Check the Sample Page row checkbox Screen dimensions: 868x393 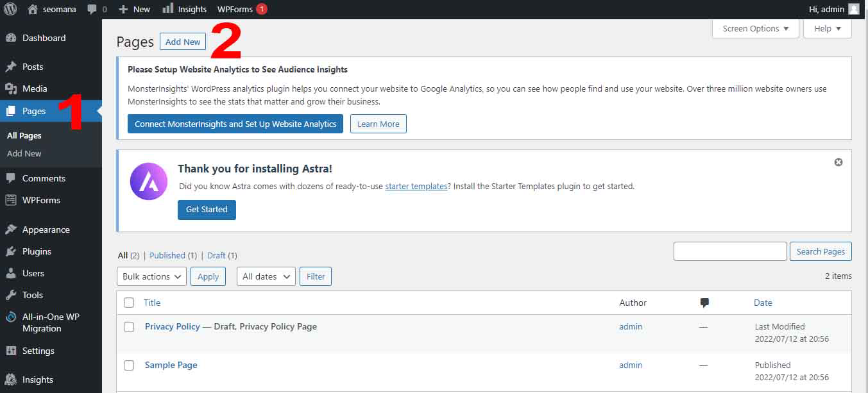point(129,365)
